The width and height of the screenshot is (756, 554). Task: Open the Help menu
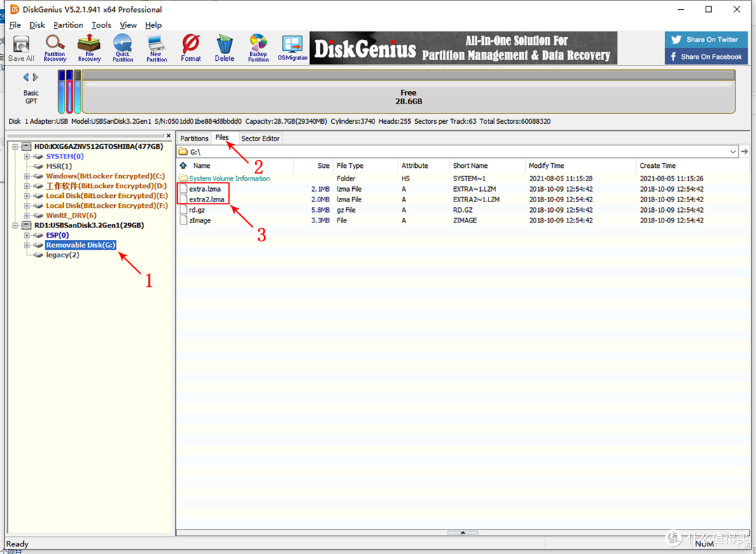153,25
